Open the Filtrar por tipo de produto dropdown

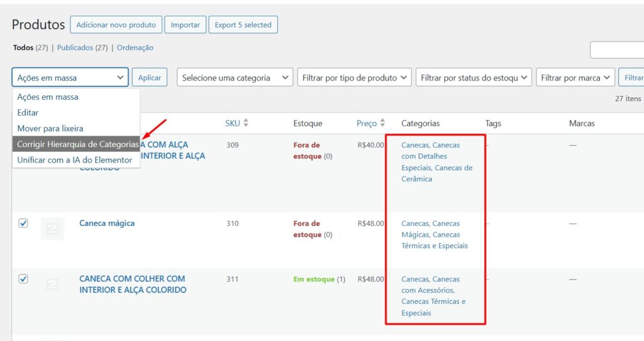click(x=354, y=78)
